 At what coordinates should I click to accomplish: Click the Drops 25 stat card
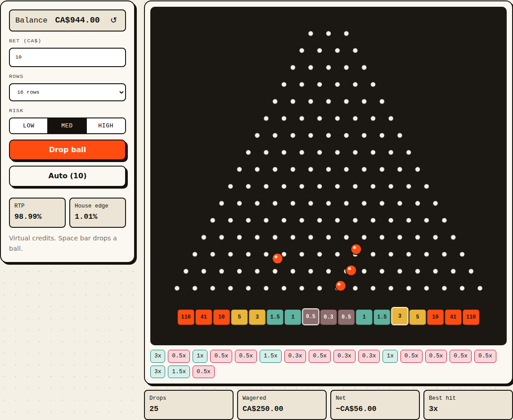point(189,405)
